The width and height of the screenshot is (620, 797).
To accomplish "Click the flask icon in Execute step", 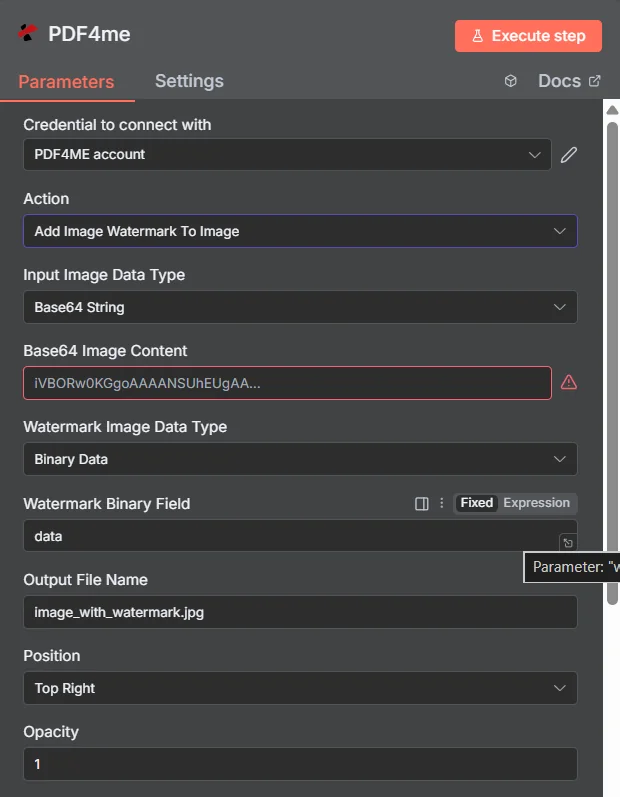I will tap(477, 36).
